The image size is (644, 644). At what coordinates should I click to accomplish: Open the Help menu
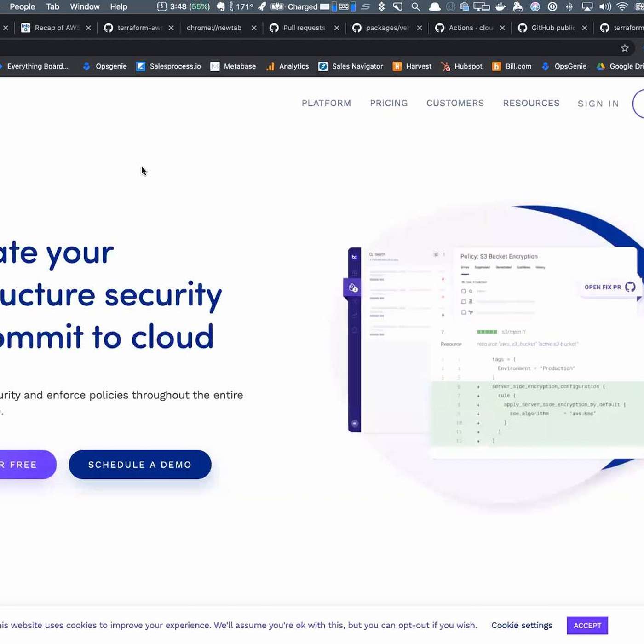[x=119, y=6]
